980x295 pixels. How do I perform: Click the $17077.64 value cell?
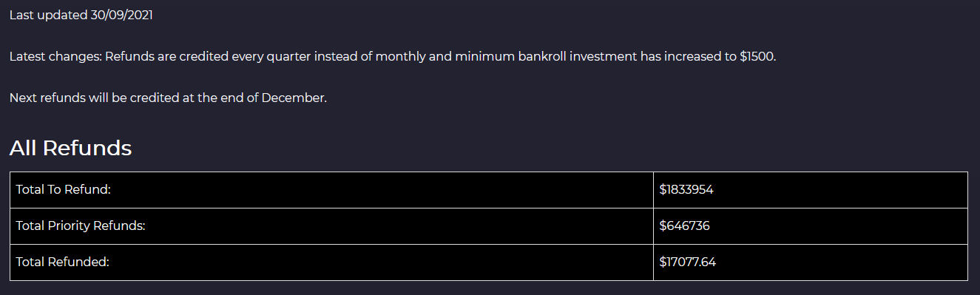[x=811, y=262]
